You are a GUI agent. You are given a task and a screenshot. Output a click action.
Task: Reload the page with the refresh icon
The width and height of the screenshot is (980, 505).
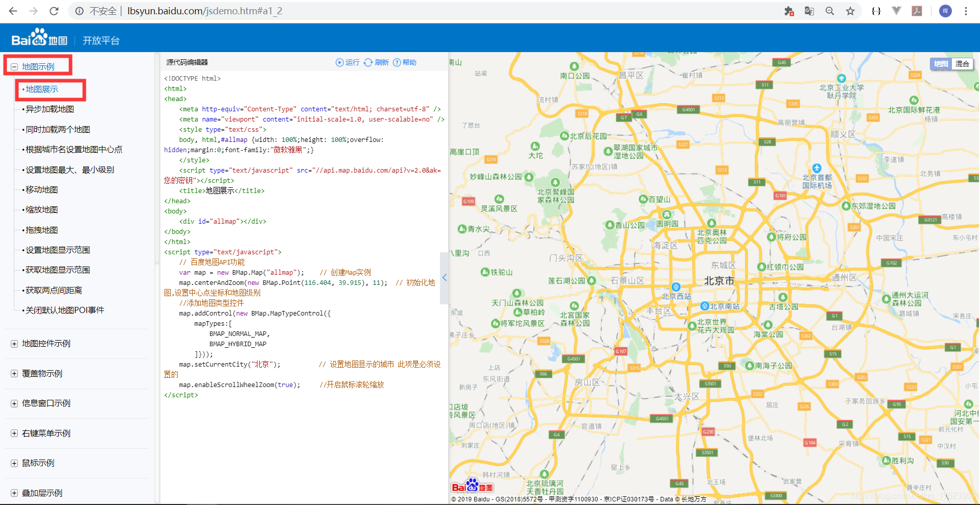coord(54,11)
